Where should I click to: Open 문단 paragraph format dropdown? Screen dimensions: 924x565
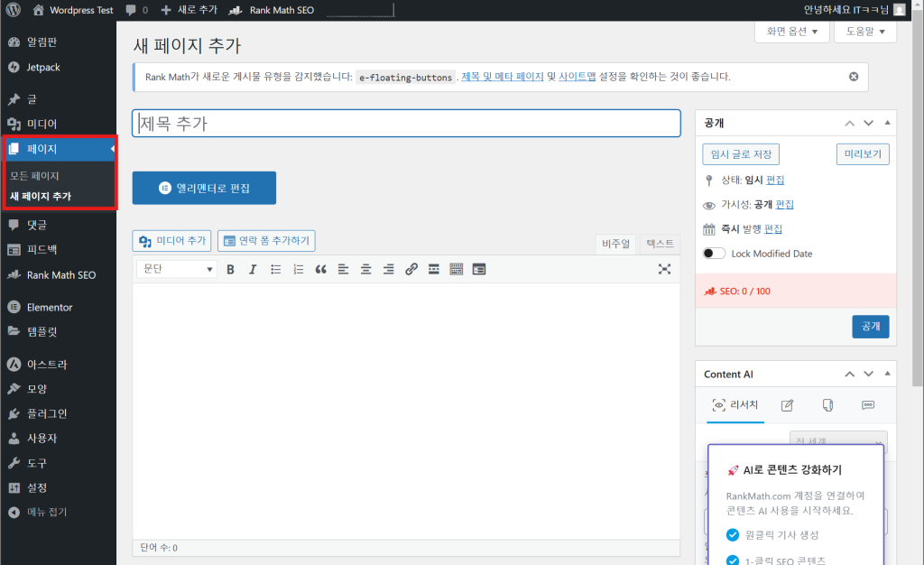click(177, 269)
